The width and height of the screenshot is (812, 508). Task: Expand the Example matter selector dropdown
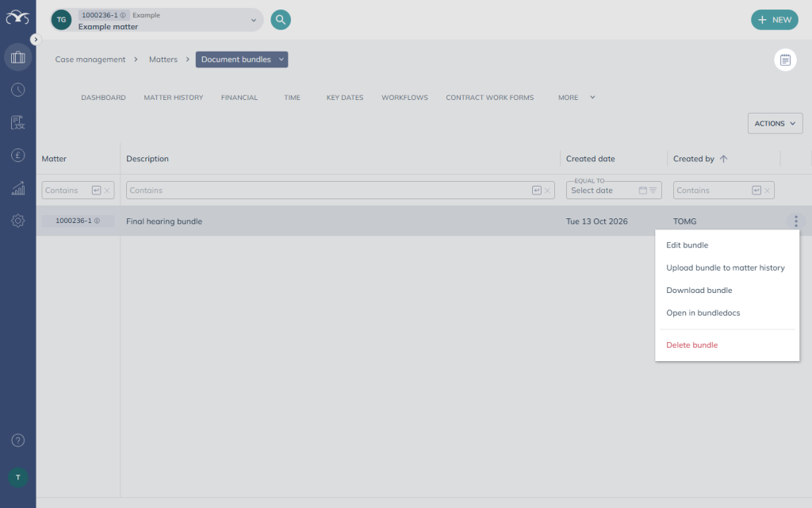[253, 20]
